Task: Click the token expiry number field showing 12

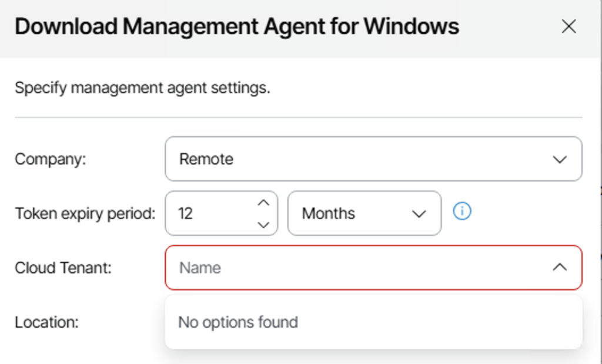Action: [x=206, y=213]
